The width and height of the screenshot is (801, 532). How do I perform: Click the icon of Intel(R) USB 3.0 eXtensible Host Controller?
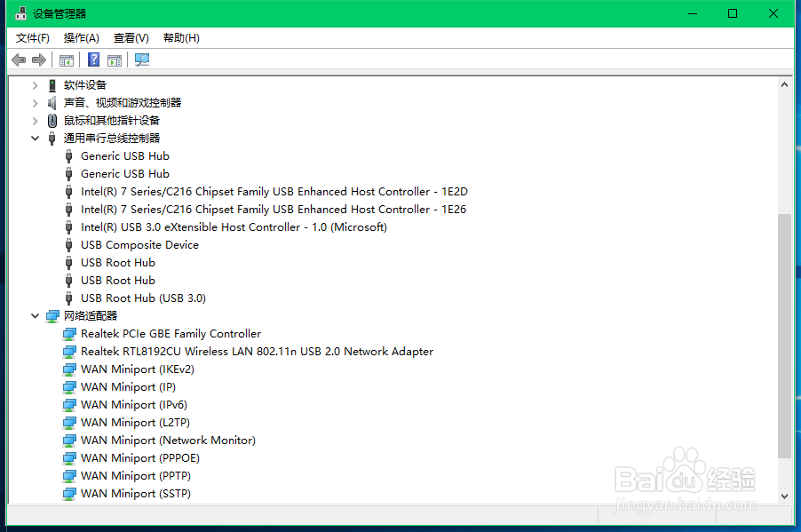pos(69,227)
